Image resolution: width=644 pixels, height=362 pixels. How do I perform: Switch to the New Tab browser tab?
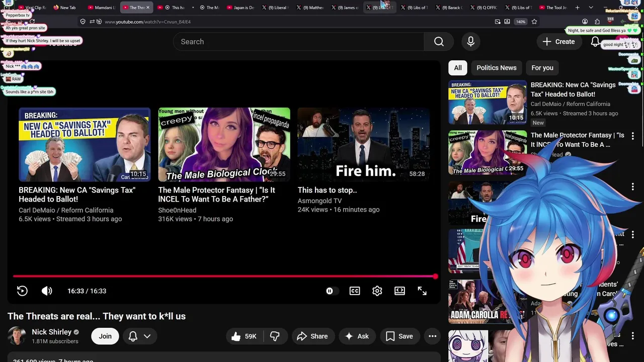64,8
